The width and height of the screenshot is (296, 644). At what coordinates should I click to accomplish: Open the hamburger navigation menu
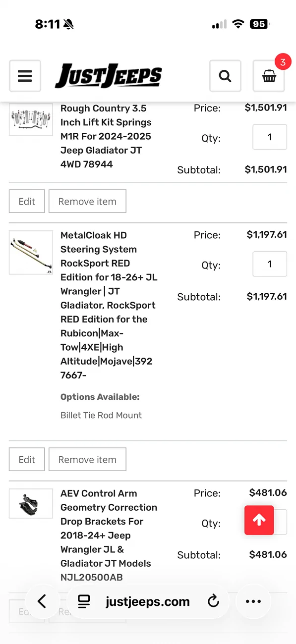[25, 76]
